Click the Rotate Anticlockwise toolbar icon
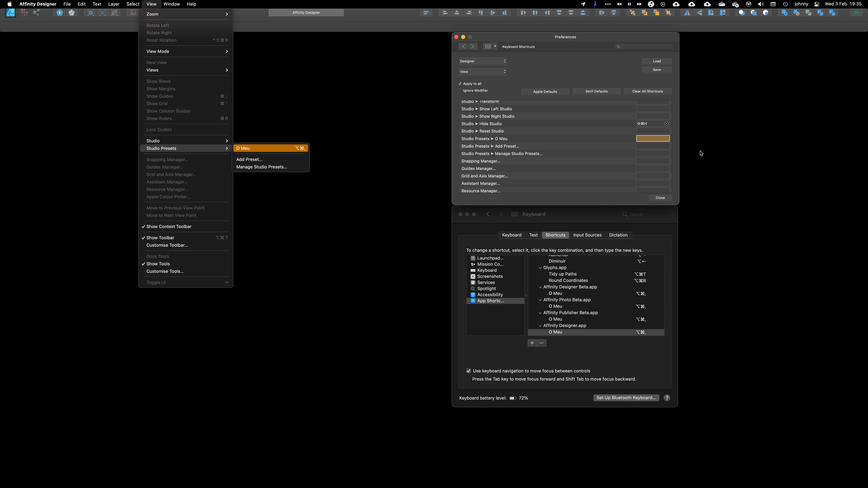Screen dimensions: 868x488 tap(711, 13)
